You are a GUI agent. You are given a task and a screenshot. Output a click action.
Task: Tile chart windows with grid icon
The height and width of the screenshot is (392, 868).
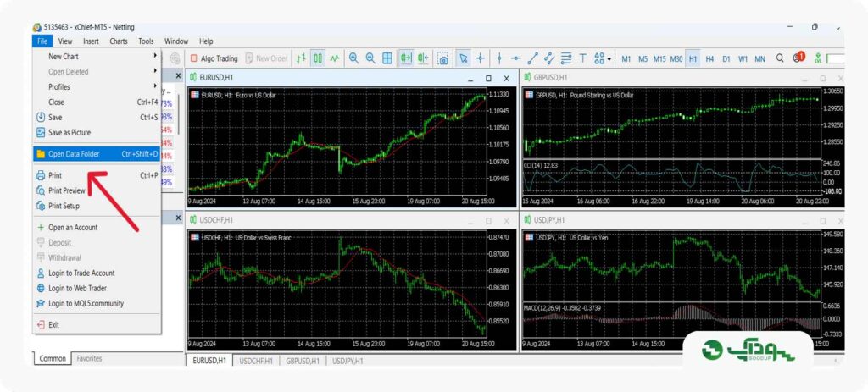click(387, 58)
